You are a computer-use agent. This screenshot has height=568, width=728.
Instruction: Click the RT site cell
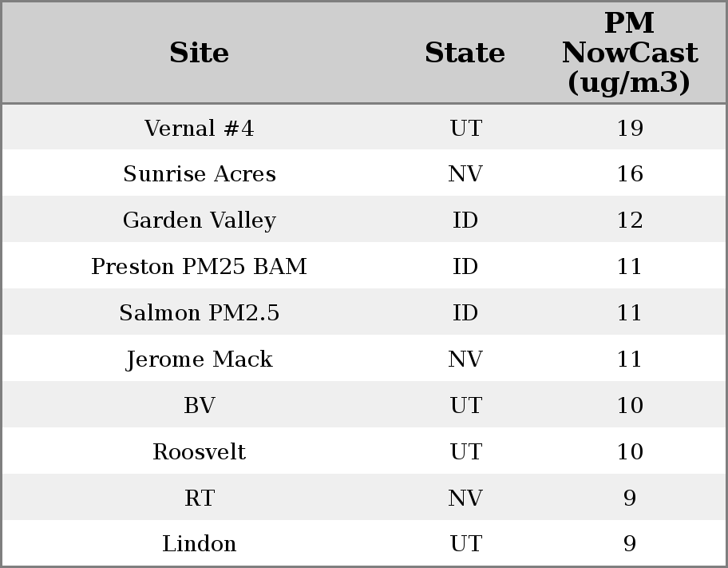coord(200,498)
